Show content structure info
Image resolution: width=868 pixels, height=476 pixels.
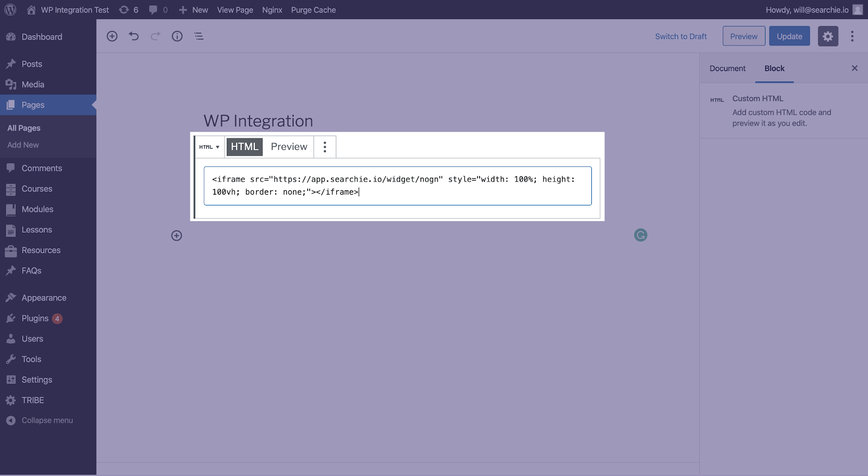pos(177,36)
